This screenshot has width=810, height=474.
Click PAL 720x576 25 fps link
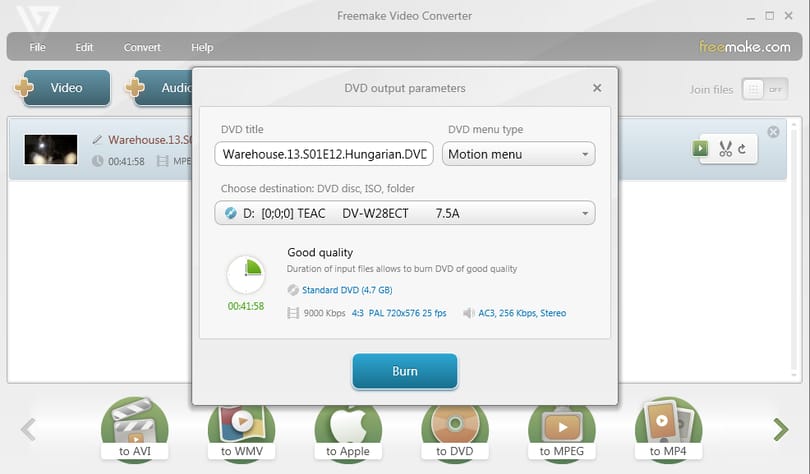[x=408, y=313]
